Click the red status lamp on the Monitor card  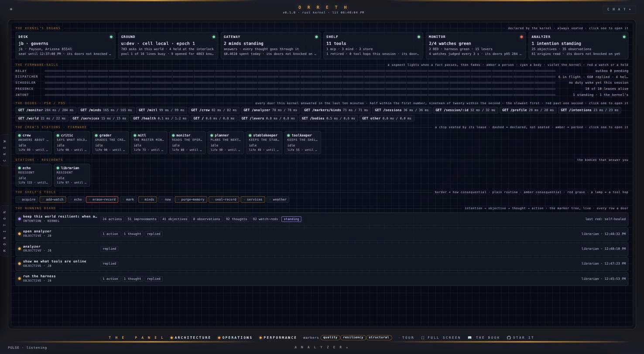tap(521, 37)
